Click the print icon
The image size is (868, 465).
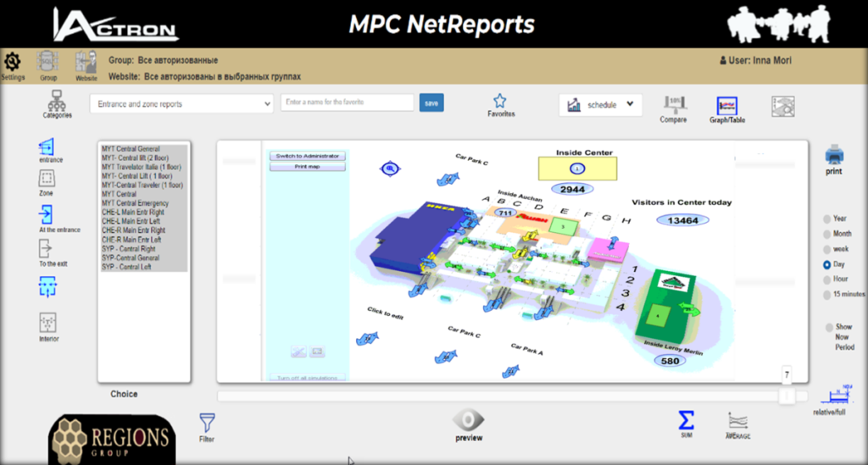(834, 155)
